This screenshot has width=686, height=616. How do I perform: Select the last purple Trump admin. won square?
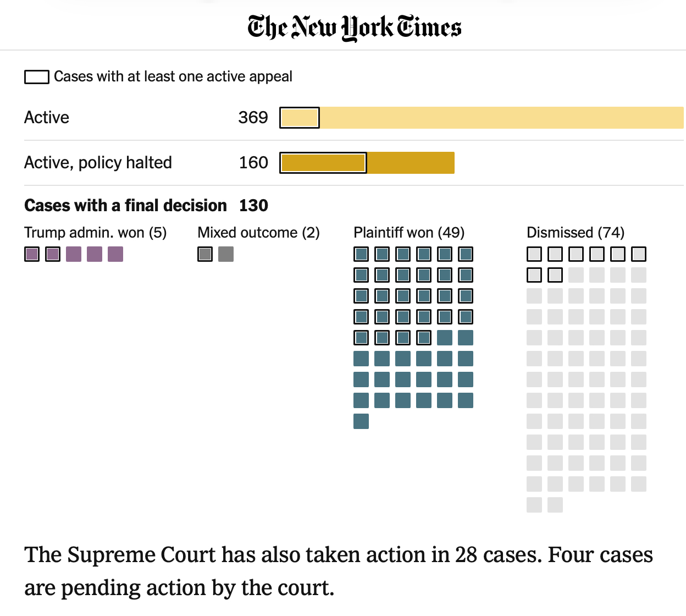(x=115, y=254)
